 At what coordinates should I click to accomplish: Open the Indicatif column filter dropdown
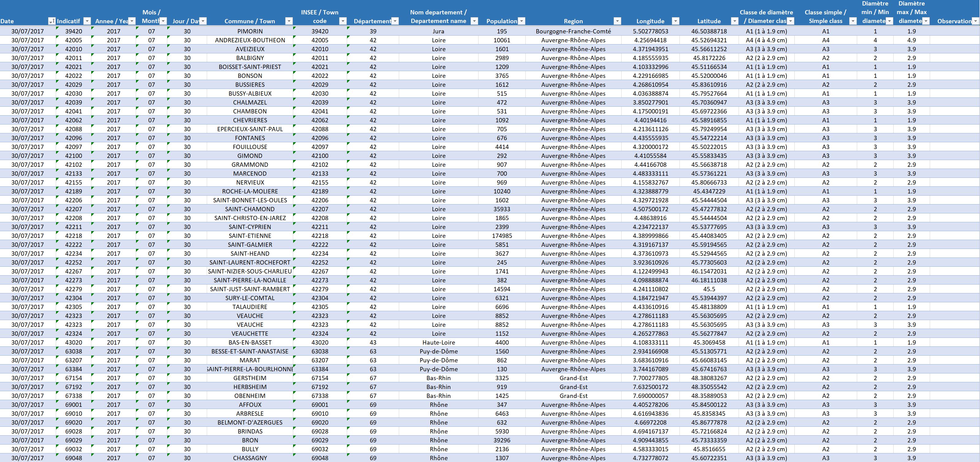pyautogui.click(x=87, y=21)
